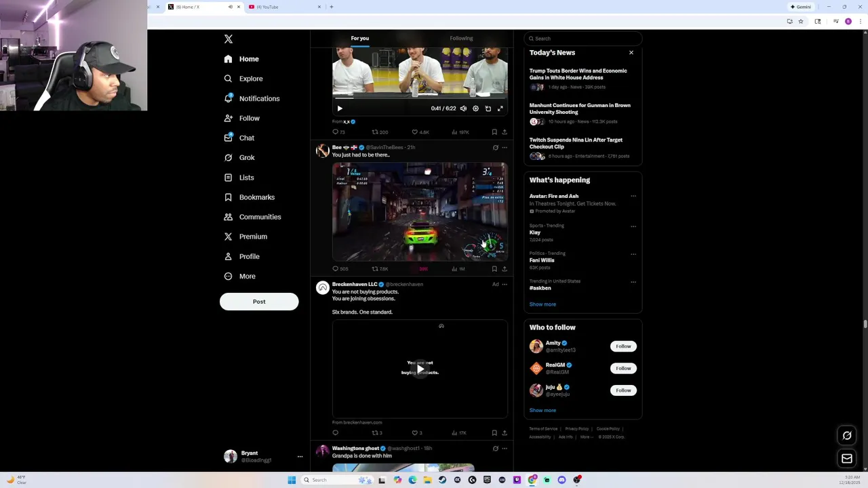This screenshot has height=488, width=868.
Task: Open Bryant account switcher menu
Action: [x=264, y=456]
